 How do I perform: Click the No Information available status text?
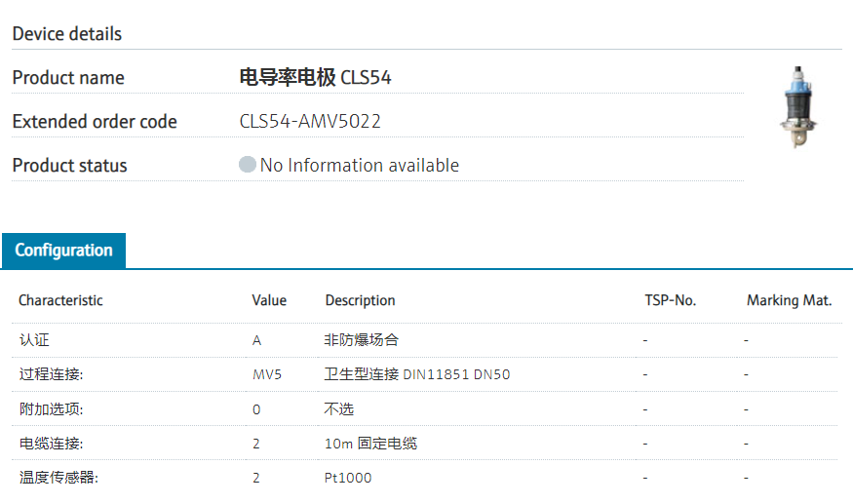359,166
